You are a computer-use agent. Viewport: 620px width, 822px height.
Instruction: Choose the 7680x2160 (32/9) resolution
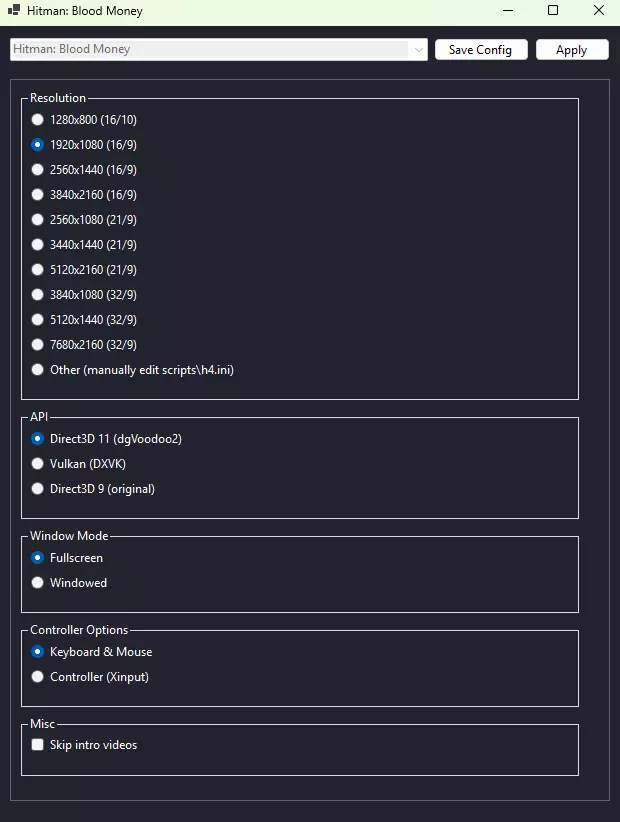pyautogui.click(x=38, y=345)
